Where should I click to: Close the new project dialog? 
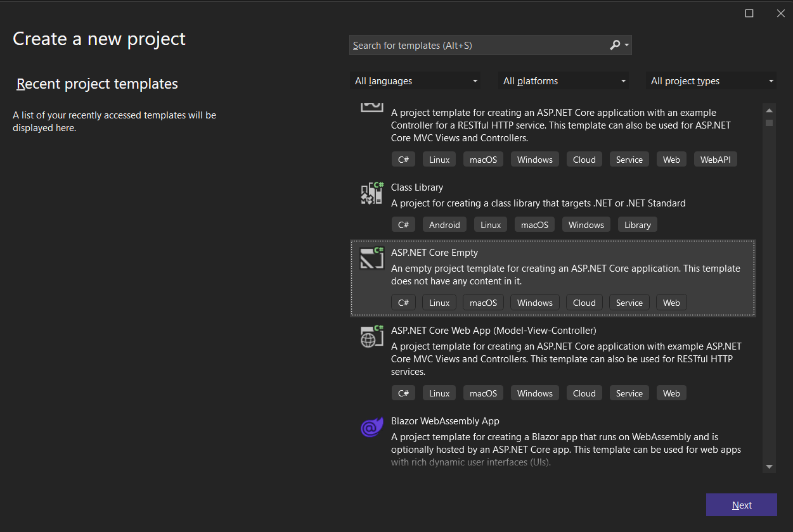point(781,13)
